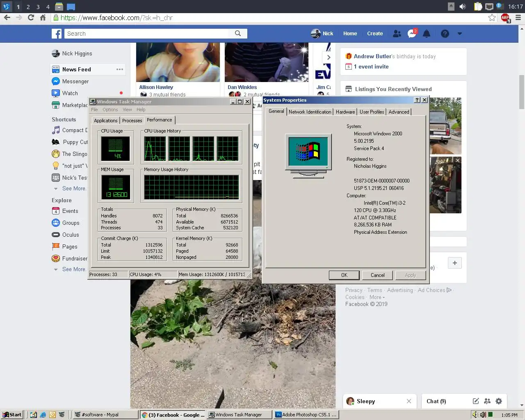Click the Internet Explorer quick launch icon

[43, 415]
